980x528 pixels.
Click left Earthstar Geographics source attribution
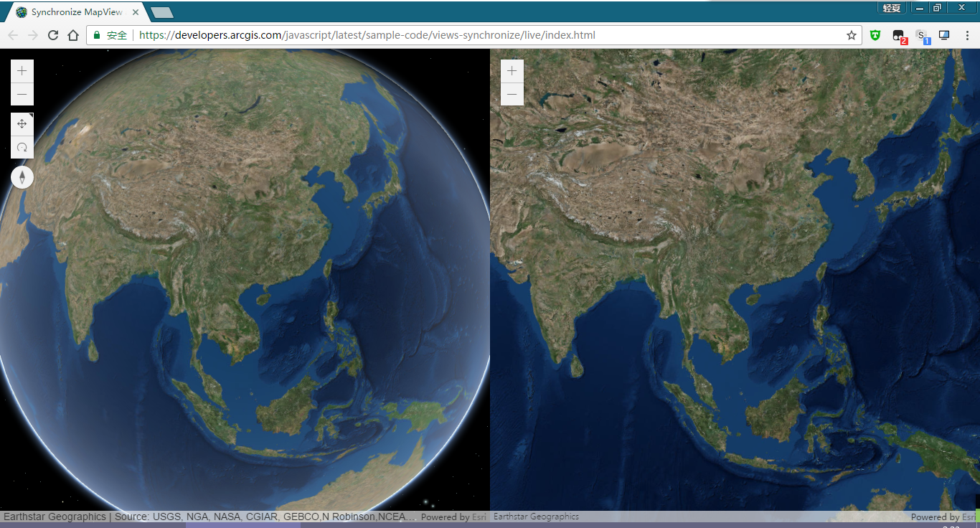pyautogui.click(x=209, y=517)
